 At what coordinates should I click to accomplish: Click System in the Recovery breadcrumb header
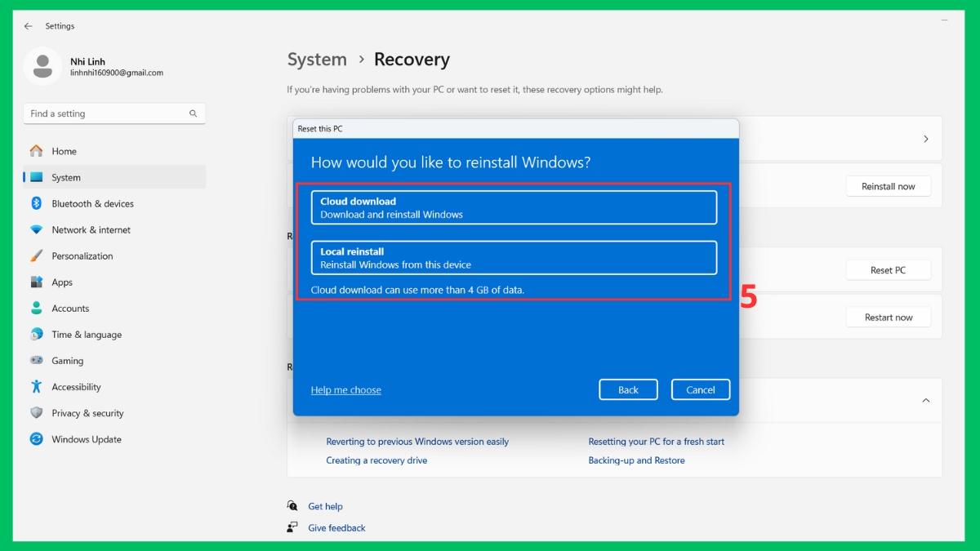[x=317, y=59]
